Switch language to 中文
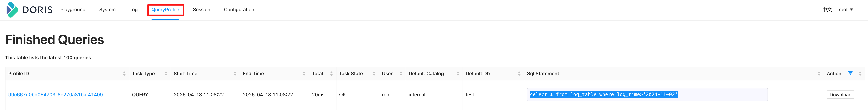 click(827, 10)
